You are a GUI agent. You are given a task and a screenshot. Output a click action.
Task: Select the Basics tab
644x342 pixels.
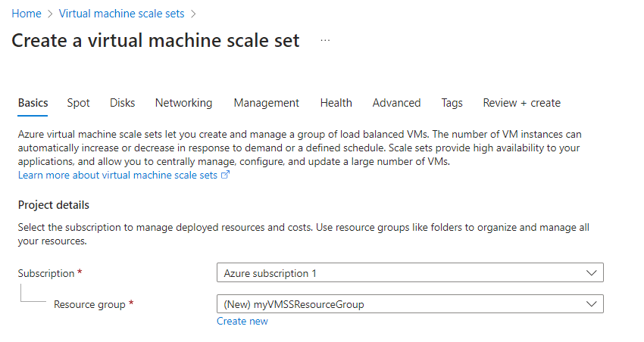pyautogui.click(x=33, y=103)
